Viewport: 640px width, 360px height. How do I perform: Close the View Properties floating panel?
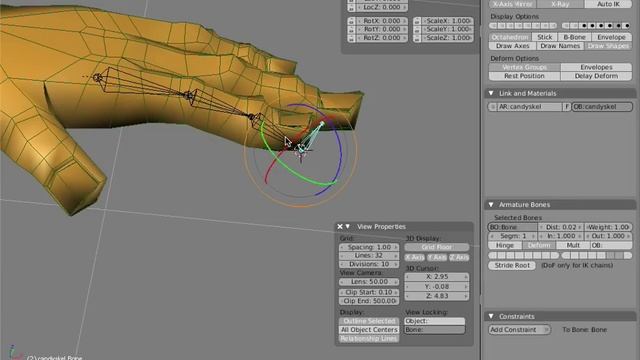tap(340, 227)
